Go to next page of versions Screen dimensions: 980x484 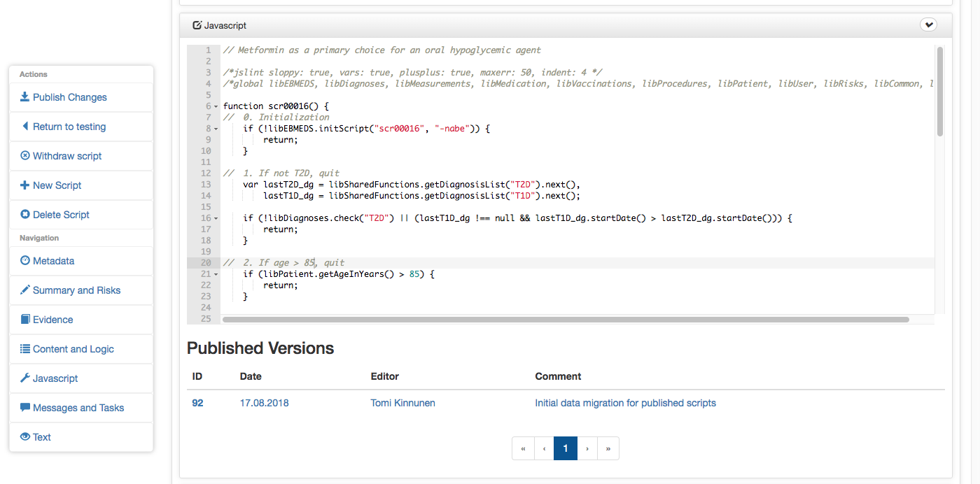tap(587, 448)
